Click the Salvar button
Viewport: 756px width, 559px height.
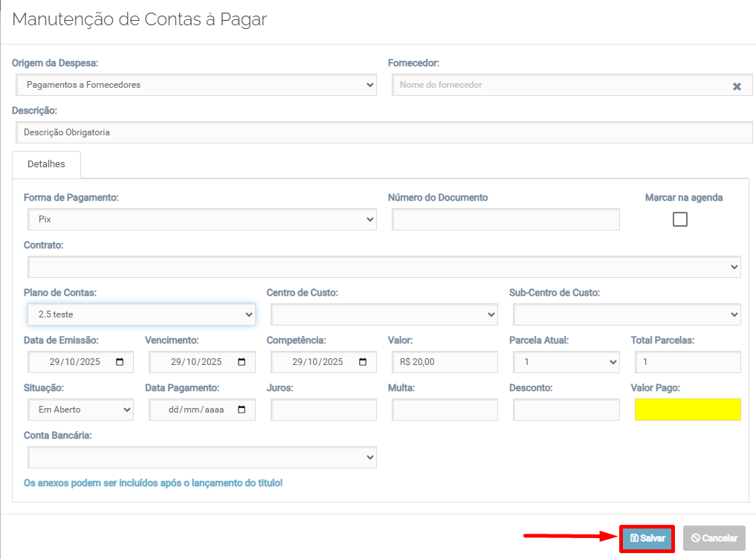[x=647, y=538]
